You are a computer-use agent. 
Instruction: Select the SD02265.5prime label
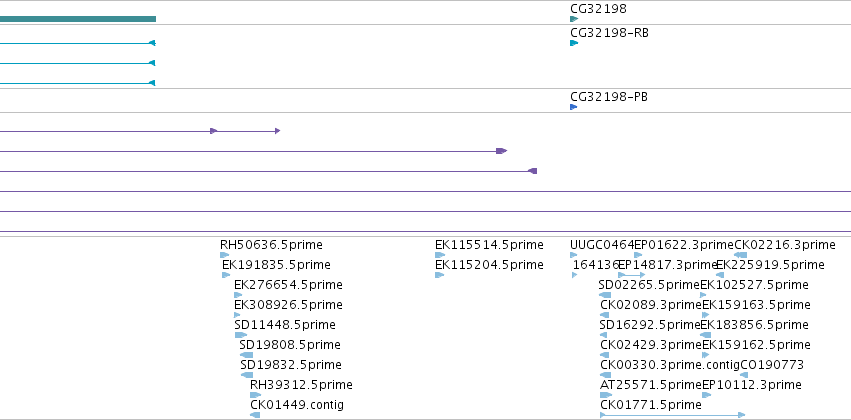[x=649, y=285]
